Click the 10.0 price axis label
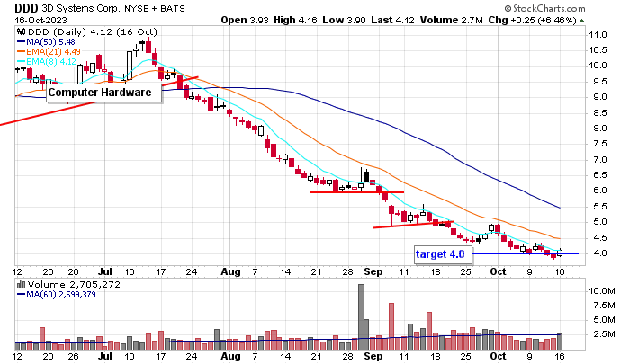 click(x=598, y=66)
